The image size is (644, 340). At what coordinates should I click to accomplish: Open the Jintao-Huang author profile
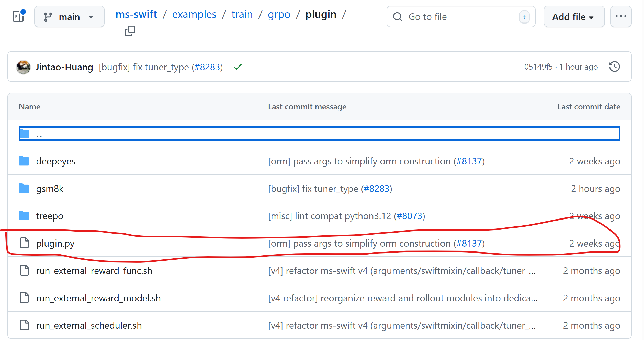(x=64, y=67)
